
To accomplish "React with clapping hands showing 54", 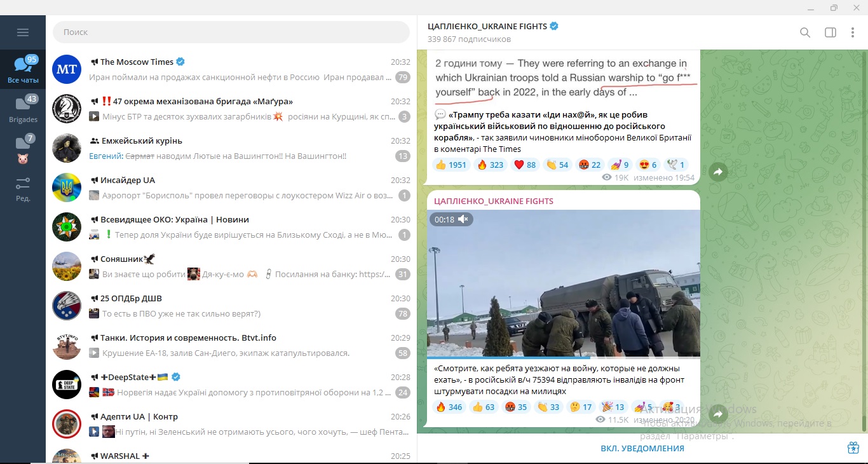I will (x=557, y=165).
